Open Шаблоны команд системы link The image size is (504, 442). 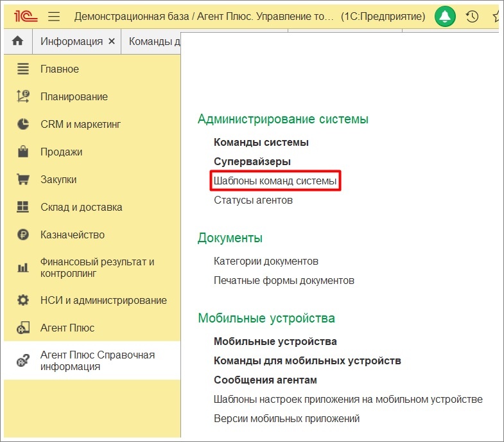point(275,181)
